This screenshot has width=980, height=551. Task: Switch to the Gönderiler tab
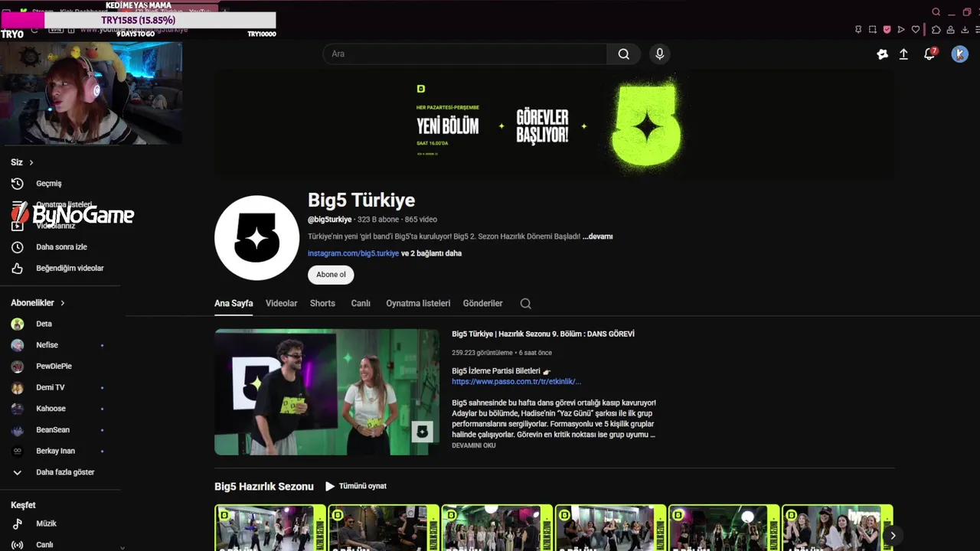click(x=482, y=304)
